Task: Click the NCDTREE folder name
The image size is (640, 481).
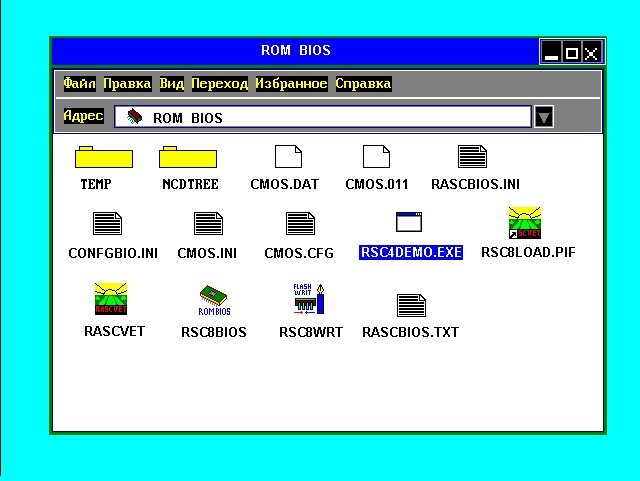Action: (x=190, y=184)
